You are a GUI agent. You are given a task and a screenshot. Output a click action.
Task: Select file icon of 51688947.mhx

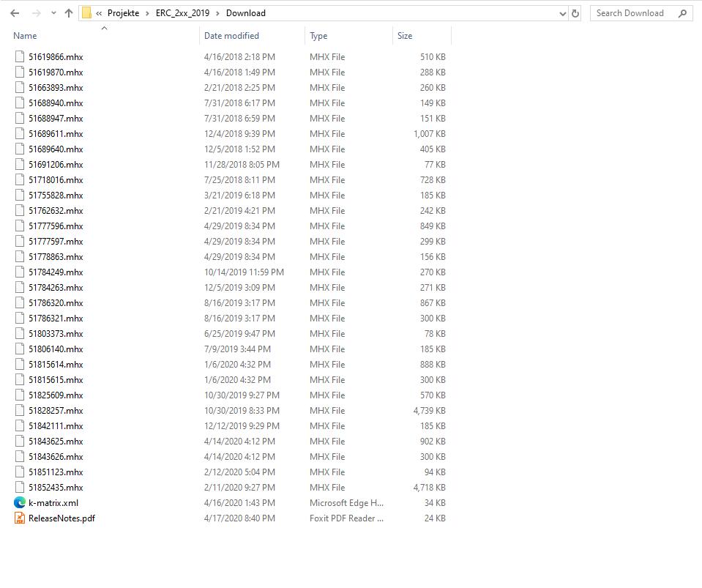(19, 118)
